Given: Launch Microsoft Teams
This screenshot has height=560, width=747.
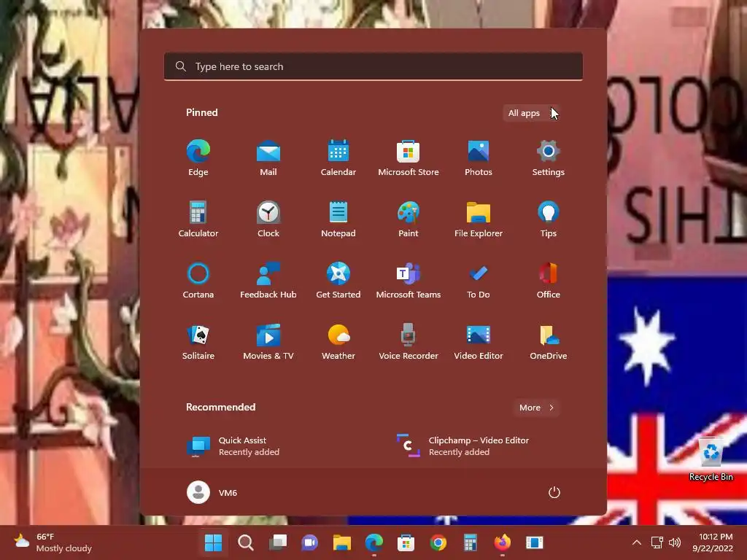Looking at the screenshot, I should pyautogui.click(x=409, y=281).
